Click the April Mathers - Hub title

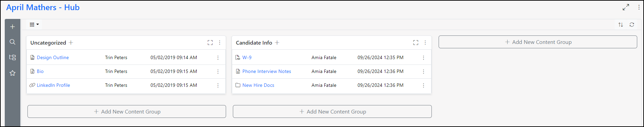[43, 7]
